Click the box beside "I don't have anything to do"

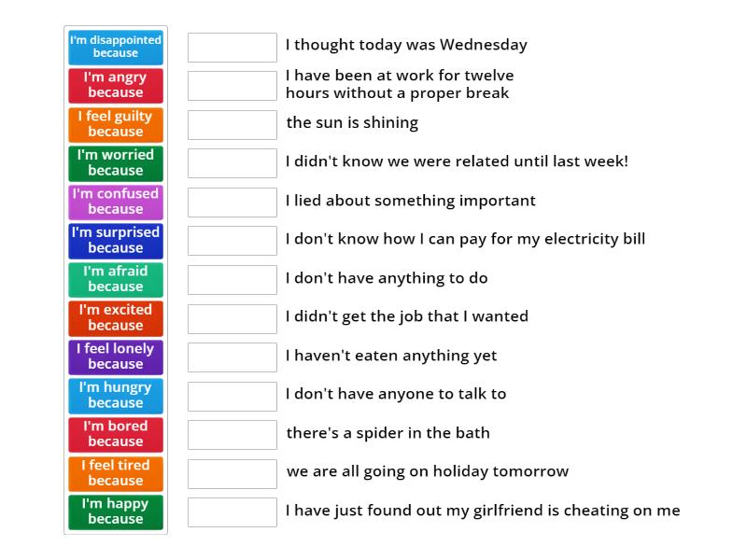(232, 278)
